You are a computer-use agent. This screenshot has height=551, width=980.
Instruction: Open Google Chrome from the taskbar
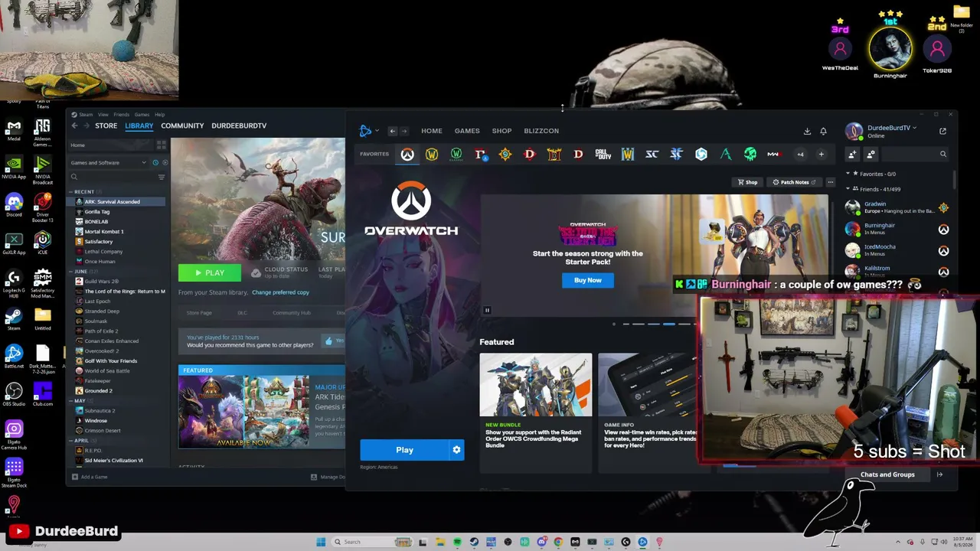tap(558, 542)
